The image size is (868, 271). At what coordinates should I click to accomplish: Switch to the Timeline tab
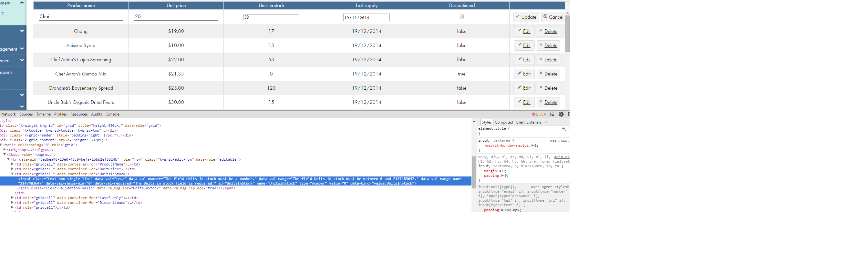[44, 115]
